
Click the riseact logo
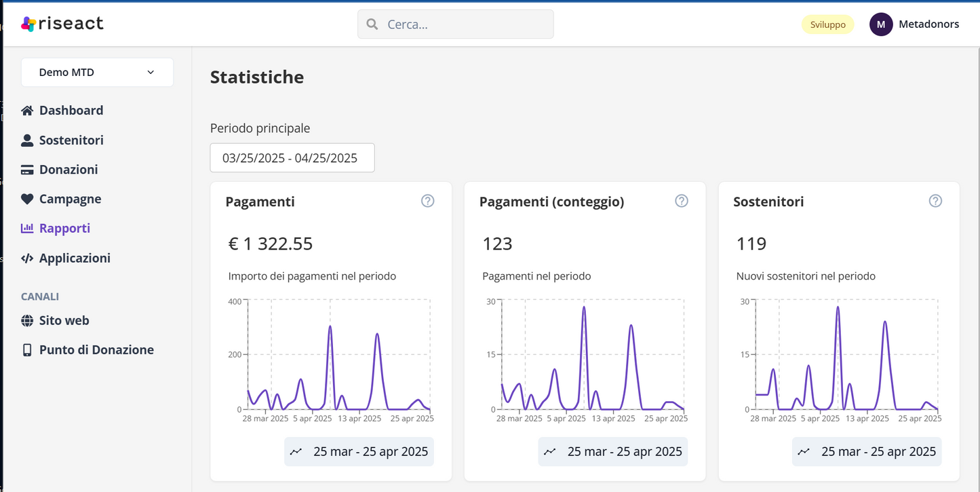62,24
